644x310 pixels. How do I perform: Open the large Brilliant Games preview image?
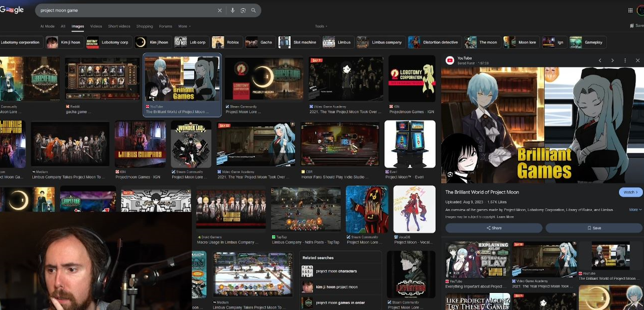[543, 125]
